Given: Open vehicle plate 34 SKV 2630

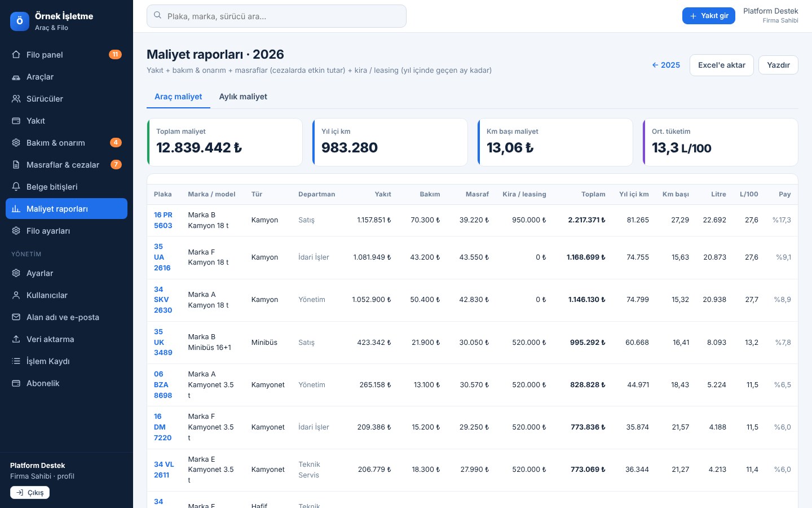Looking at the screenshot, I should pyautogui.click(x=163, y=300).
